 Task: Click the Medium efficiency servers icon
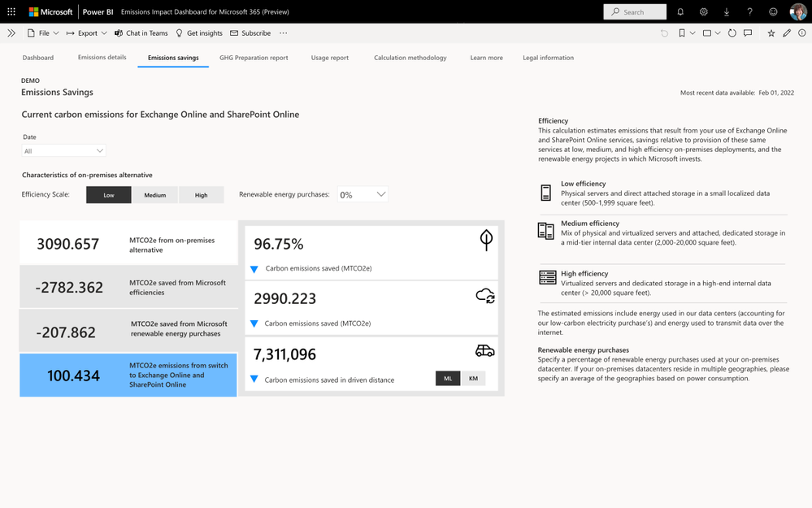pyautogui.click(x=546, y=231)
